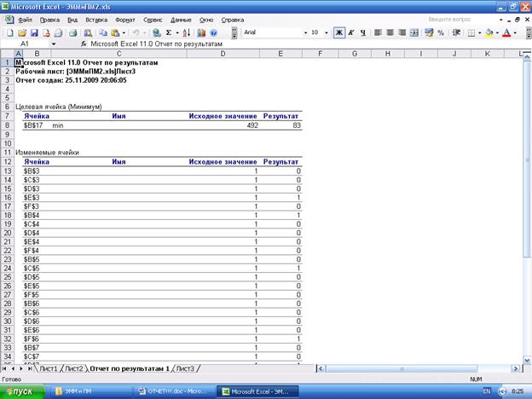Apply currency format icon
Image resolution: width=532 pixels, height=399 pixels.
[x=429, y=32]
